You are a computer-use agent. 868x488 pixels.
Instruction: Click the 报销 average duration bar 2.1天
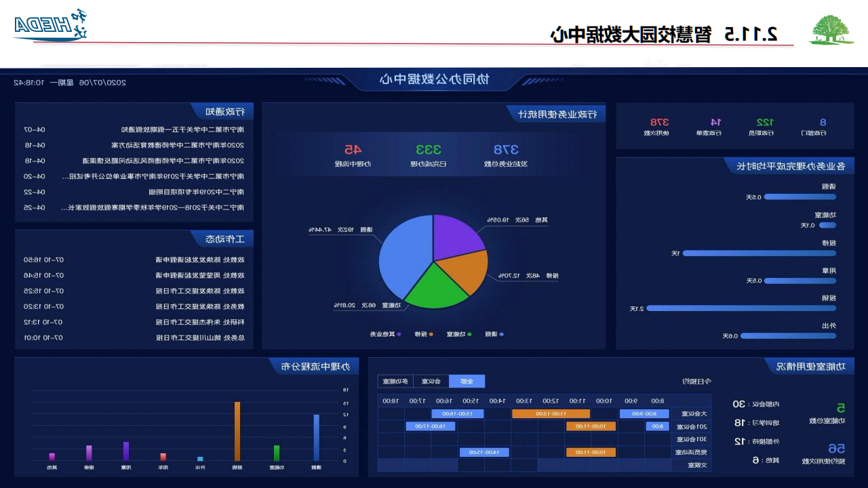pos(741,308)
